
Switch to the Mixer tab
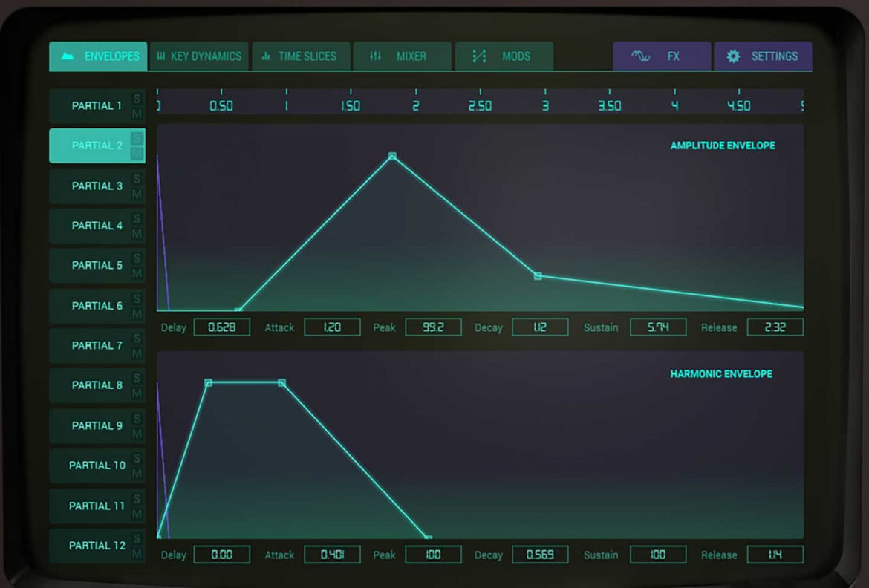[403, 56]
